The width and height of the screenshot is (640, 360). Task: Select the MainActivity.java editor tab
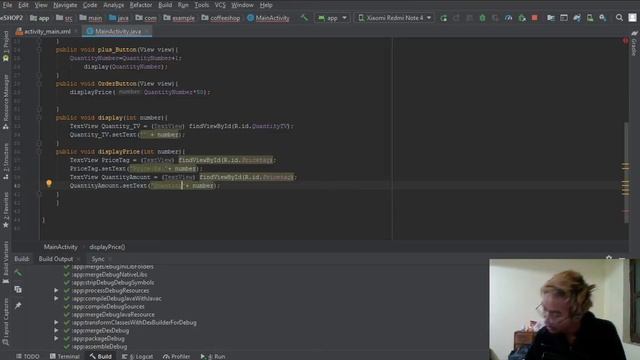(x=118, y=31)
